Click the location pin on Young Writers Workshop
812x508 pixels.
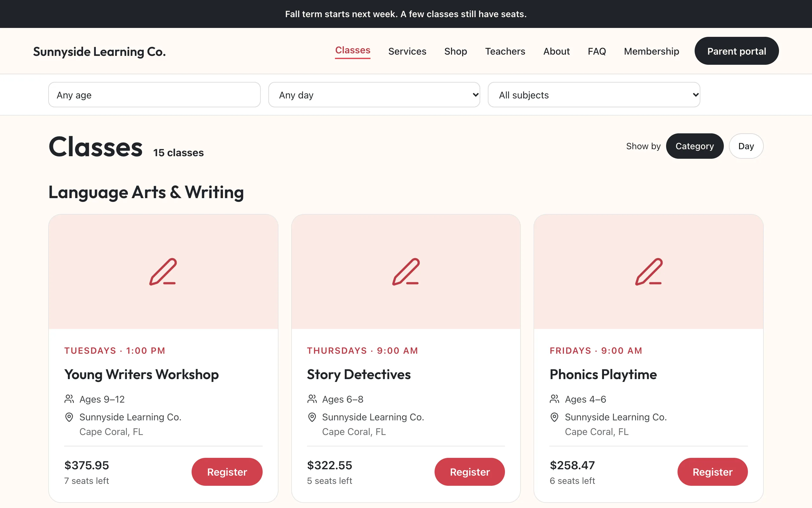[x=69, y=417]
